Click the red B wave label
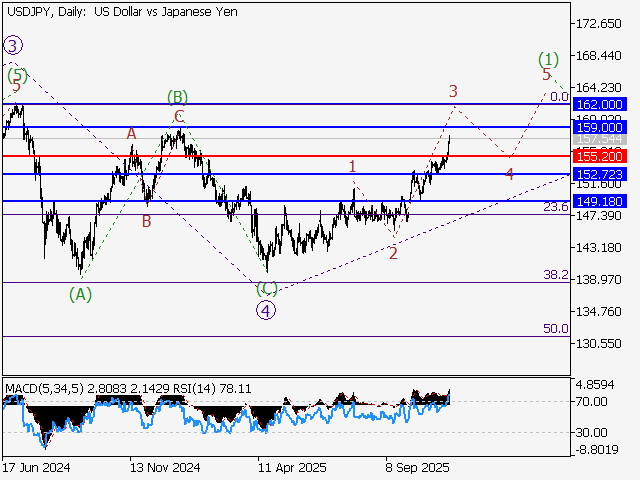Screen dimensions: 640x480 click(x=147, y=221)
